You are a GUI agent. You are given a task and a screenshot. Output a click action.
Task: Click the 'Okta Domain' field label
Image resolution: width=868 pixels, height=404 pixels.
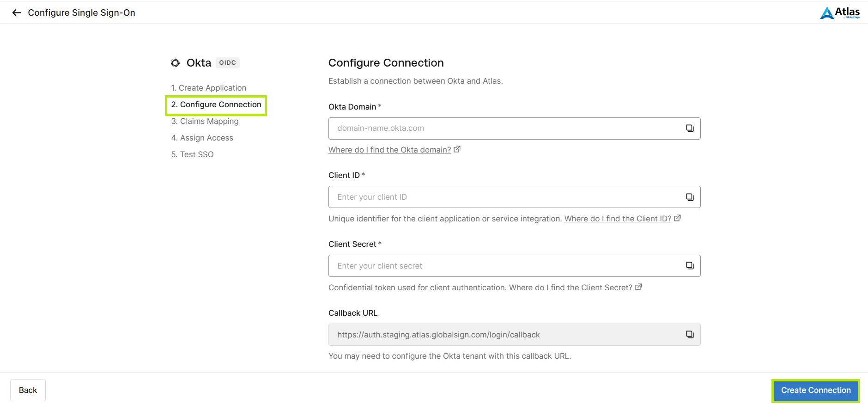tap(352, 107)
